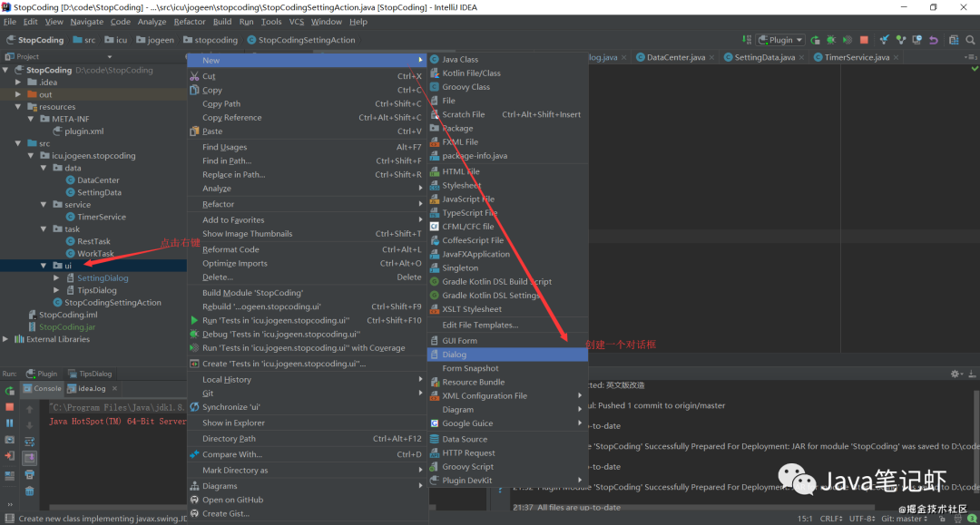Click Edit File Templates entry

(x=507, y=326)
